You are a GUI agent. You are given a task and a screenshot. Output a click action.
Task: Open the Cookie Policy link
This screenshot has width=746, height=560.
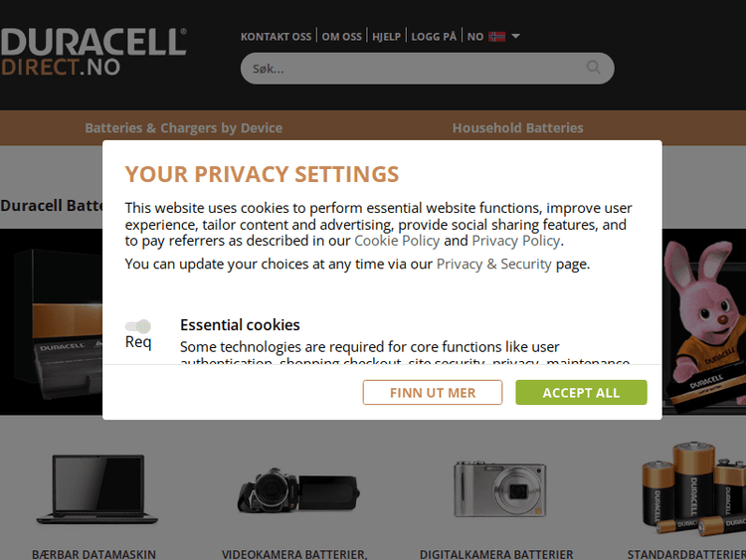click(397, 241)
